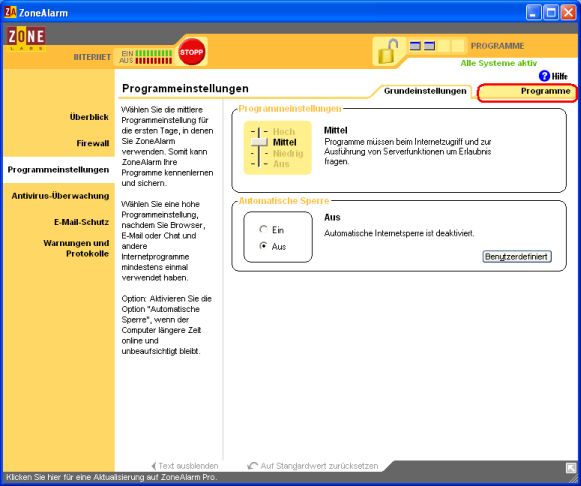
Task: Click the Benutzerdefiniert button
Action: 517,256
